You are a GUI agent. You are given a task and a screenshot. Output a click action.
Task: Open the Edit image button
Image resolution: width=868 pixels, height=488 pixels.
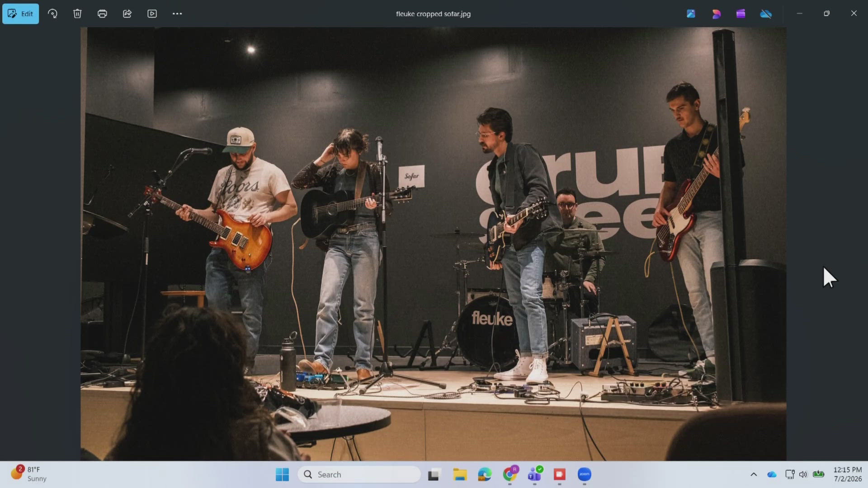(20, 14)
